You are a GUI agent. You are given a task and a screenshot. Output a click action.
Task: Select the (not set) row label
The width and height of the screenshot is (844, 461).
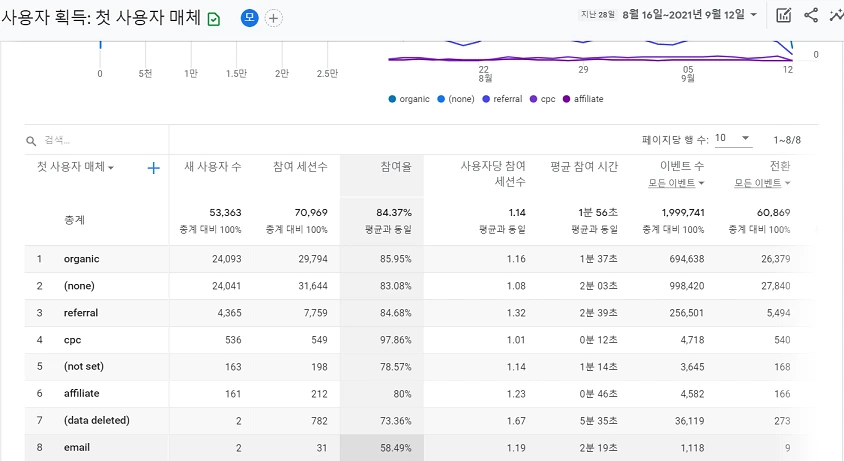click(x=83, y=366)
